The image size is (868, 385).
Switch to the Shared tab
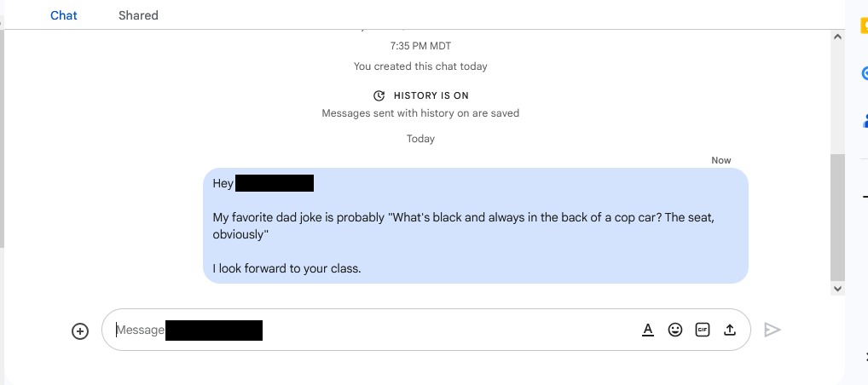click(x=138, y=15)
